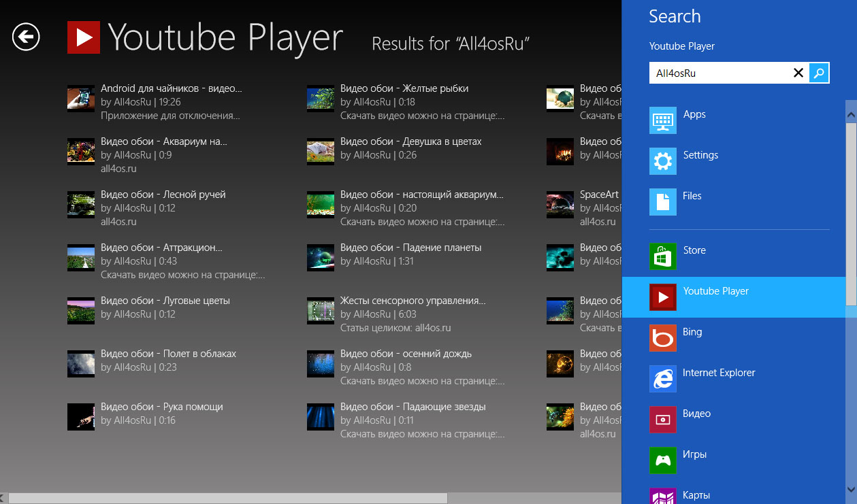Viewport: 857px width, 504px height.
Task: Open thumbnail of Аквариум на... video
Action: [x=81, y=151]
